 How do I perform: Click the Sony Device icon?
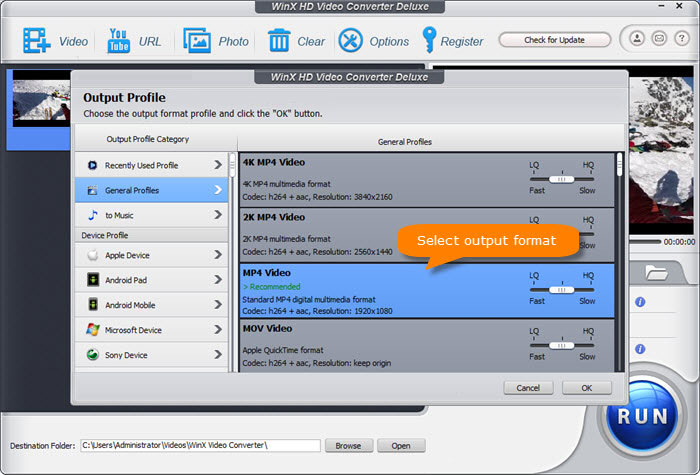[93, 355]
